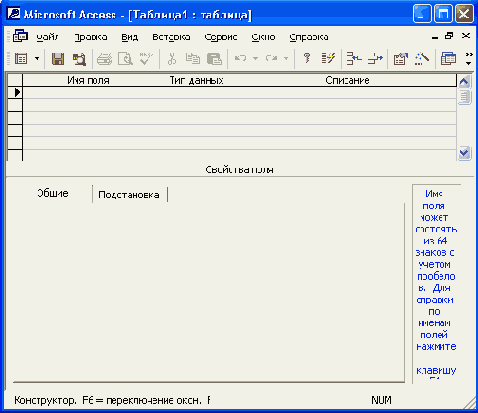Select the first row selector
Image resolution: width=478 pixels, height=413 pixels.
(x=15, y=93)
